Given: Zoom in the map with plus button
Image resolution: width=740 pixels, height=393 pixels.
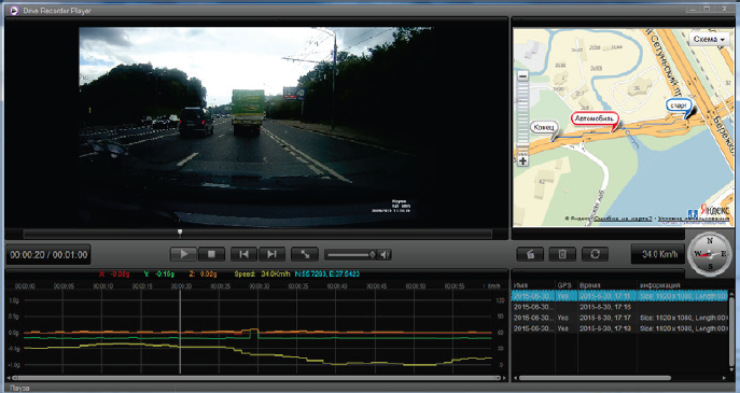Looking at the screenshot, I should [522, 161].
